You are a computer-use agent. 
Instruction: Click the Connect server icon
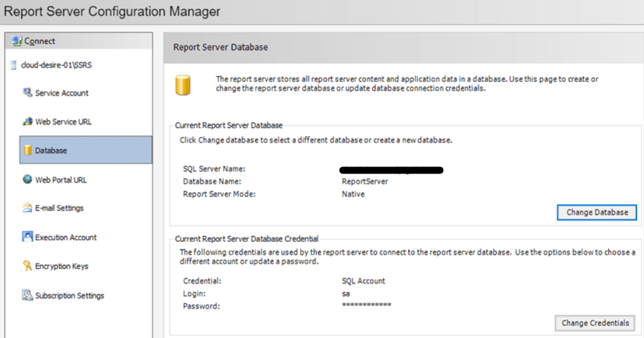point(17,41)
